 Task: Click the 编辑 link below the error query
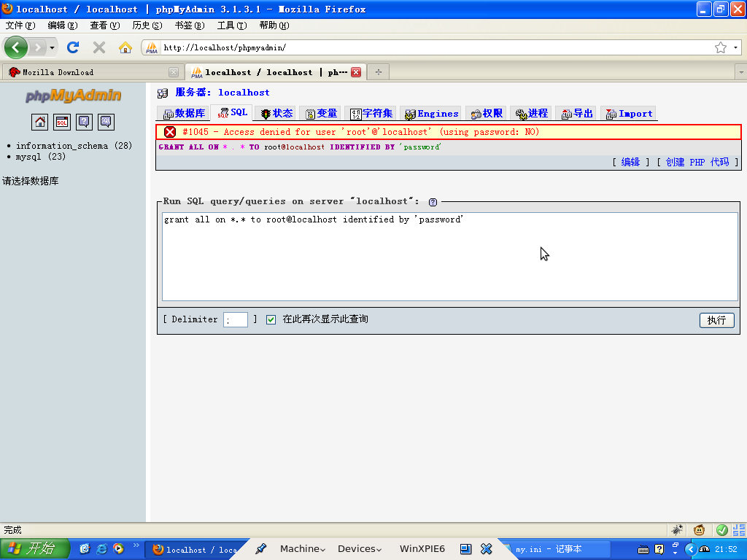(x=630, y=163)
